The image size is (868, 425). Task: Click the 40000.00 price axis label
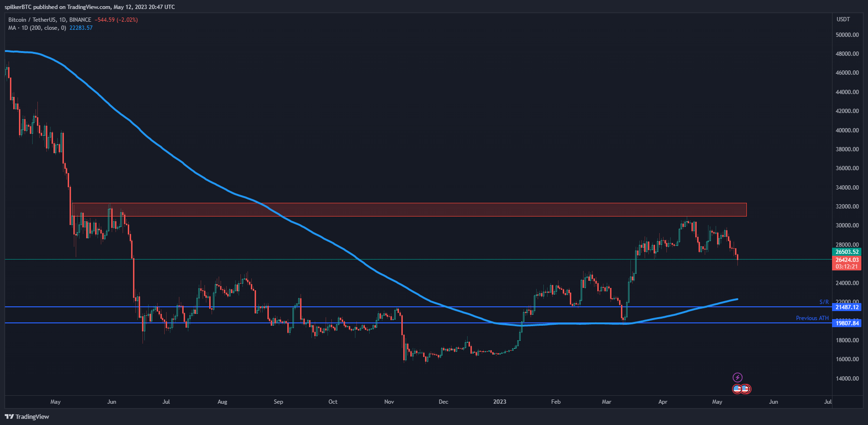coord(847,130)
